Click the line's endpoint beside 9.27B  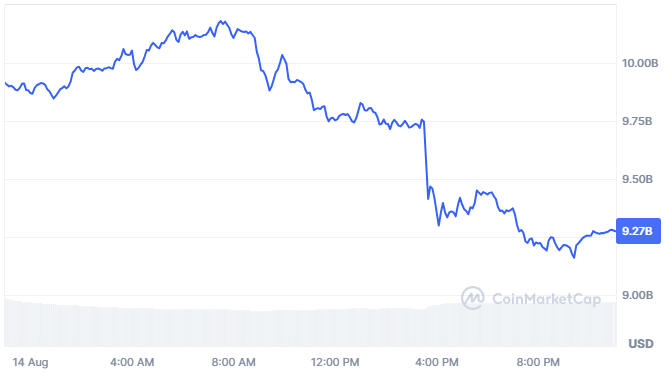(x=615, y=231)
